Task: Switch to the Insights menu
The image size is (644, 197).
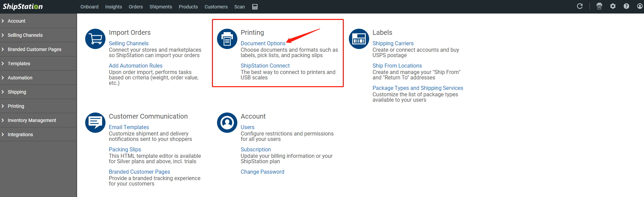Action: [x=114, y=7]
